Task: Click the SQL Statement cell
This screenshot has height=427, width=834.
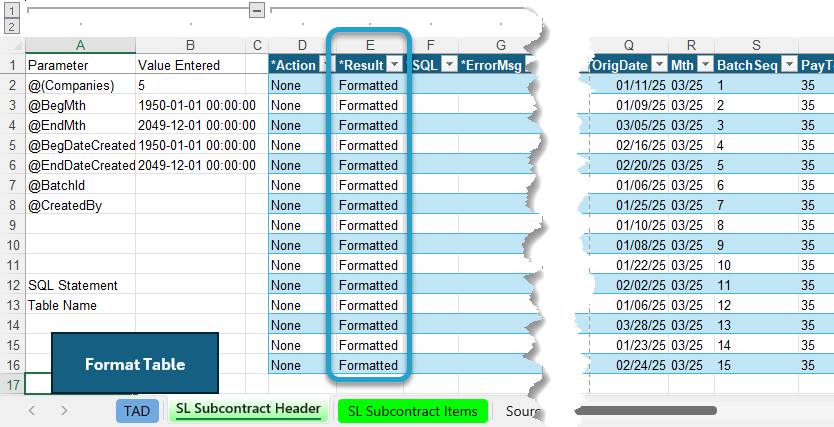Action: 80,285
